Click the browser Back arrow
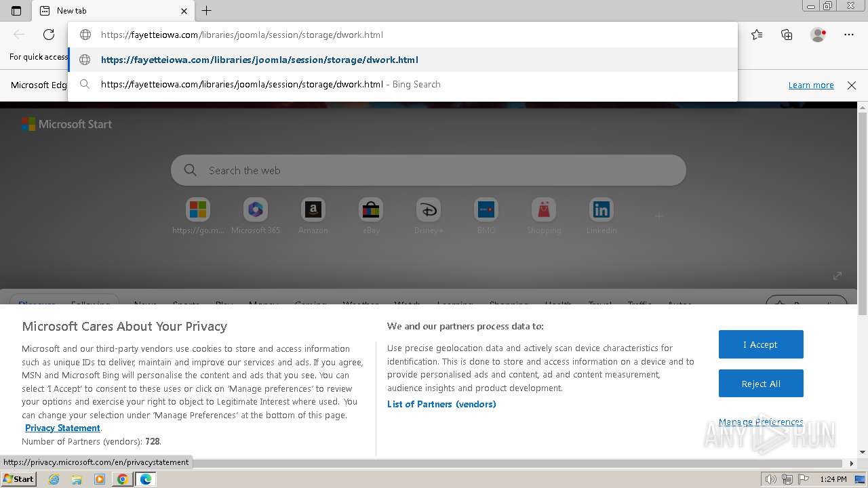Viewport: 868px width, 488px height. [x=19, y=35]
